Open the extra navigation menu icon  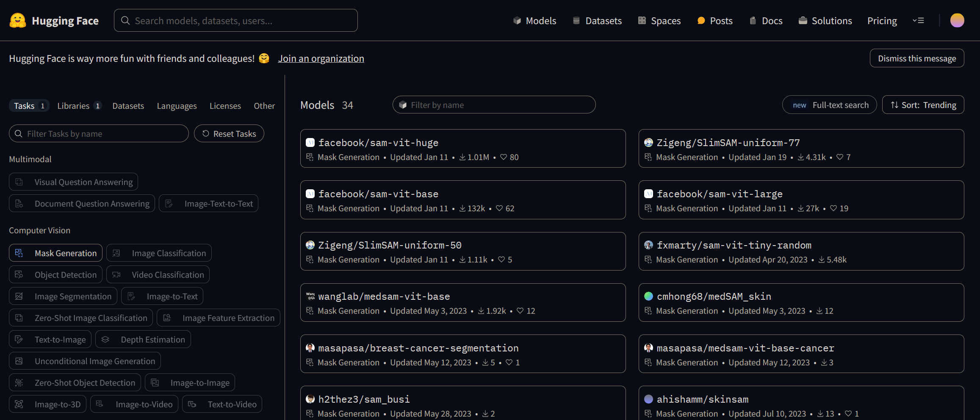click(x=918, y=20)
